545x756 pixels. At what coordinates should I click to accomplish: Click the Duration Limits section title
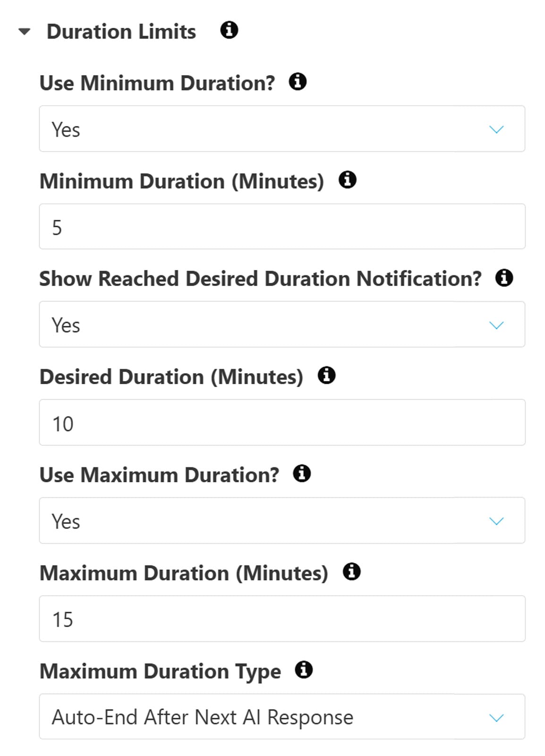pyautogui.click(x=121, y=32)
